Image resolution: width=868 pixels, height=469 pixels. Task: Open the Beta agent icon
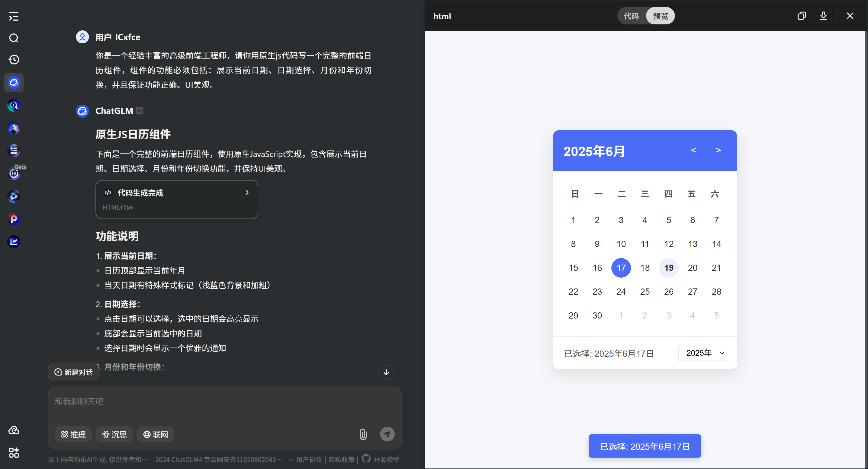click(x=14, y=174)
